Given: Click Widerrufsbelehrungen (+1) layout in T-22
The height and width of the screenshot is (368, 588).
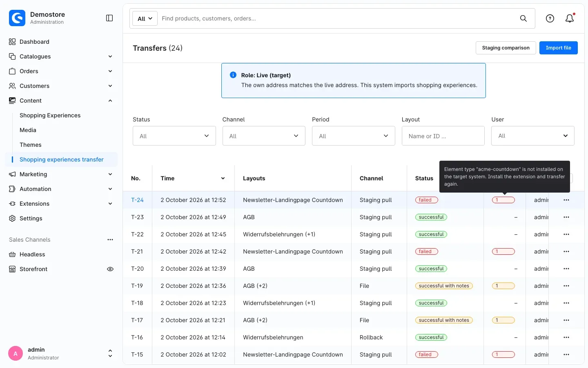Looking at the screenshot, I should pos(279,234).
